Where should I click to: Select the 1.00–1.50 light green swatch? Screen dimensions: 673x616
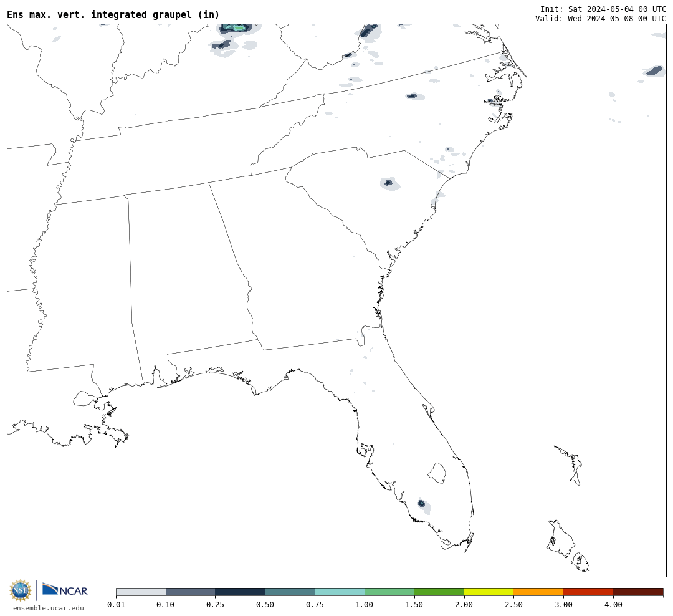389,592
